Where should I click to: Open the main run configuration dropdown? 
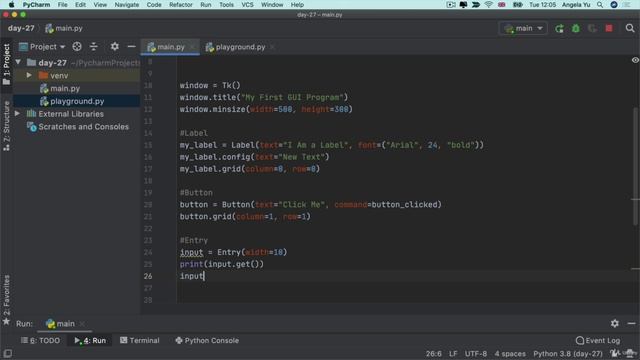point(524,29)
